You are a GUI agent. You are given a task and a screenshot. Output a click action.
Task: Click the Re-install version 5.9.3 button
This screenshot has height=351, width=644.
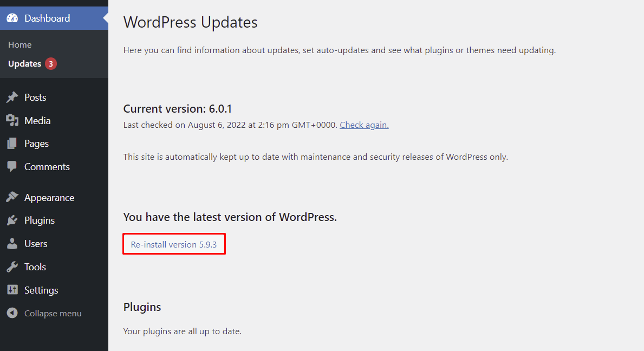[174, 244]
